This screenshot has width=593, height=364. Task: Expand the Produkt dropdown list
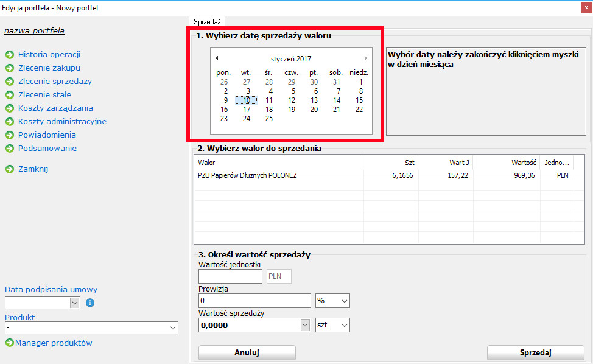click(172, 328)
